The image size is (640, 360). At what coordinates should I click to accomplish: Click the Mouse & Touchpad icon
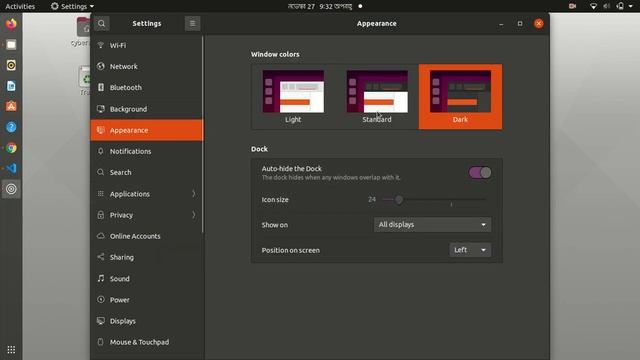[100, 342]
